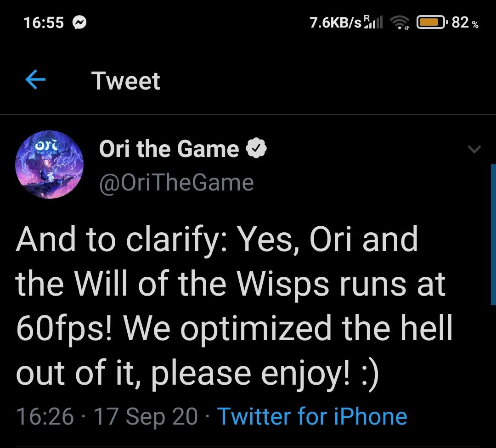Tap the back arrow
This screenshot has height=448, width=496.
35,80
